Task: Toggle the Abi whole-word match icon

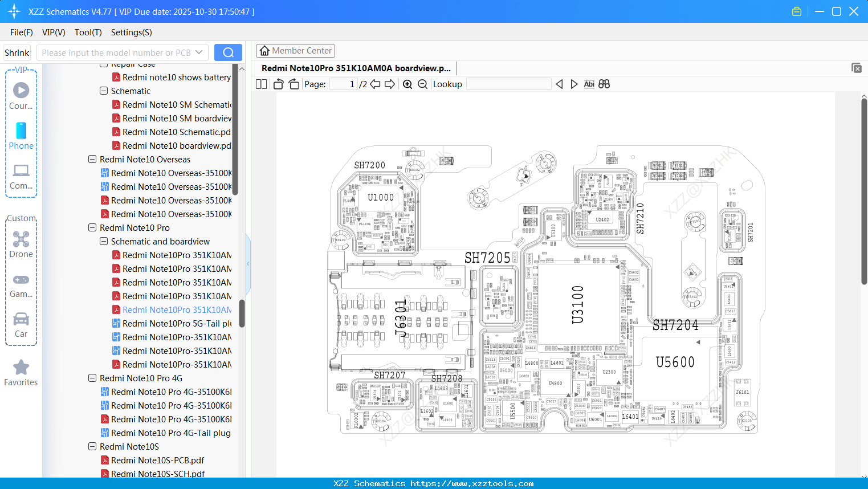Action: (589, 84)
